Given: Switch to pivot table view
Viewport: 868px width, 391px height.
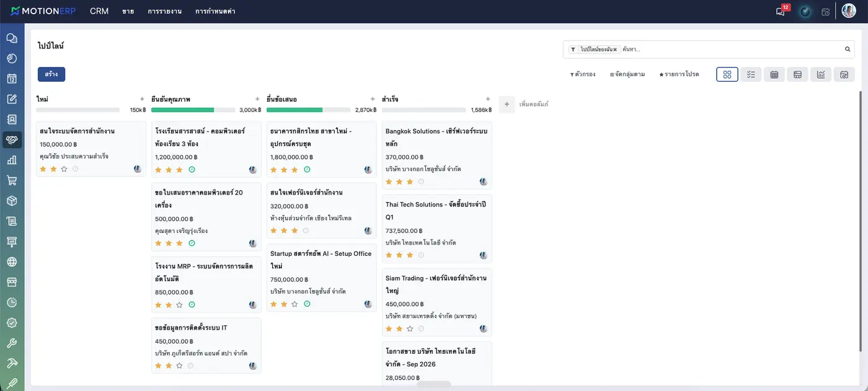Looking at the screenshot, I should pos(797,74).
